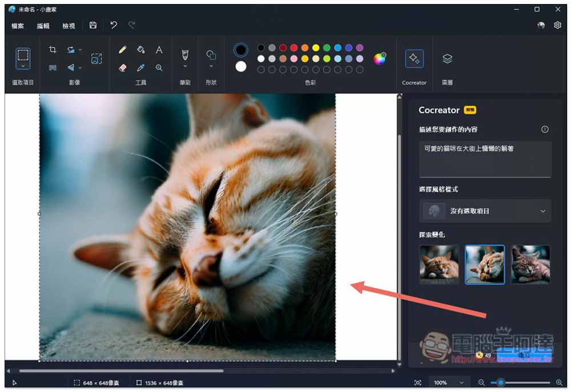Click the user account avatar icon
571x392 pixels.
pos(541,26)
